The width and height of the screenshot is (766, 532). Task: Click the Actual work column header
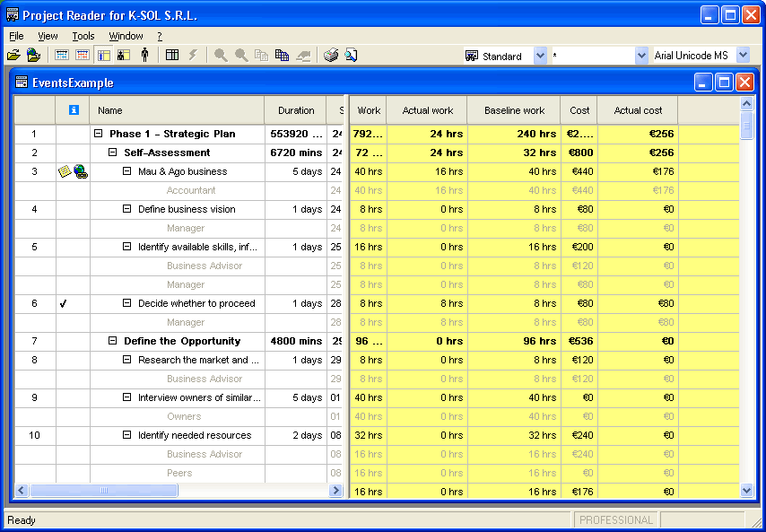[x=428, y=110]
